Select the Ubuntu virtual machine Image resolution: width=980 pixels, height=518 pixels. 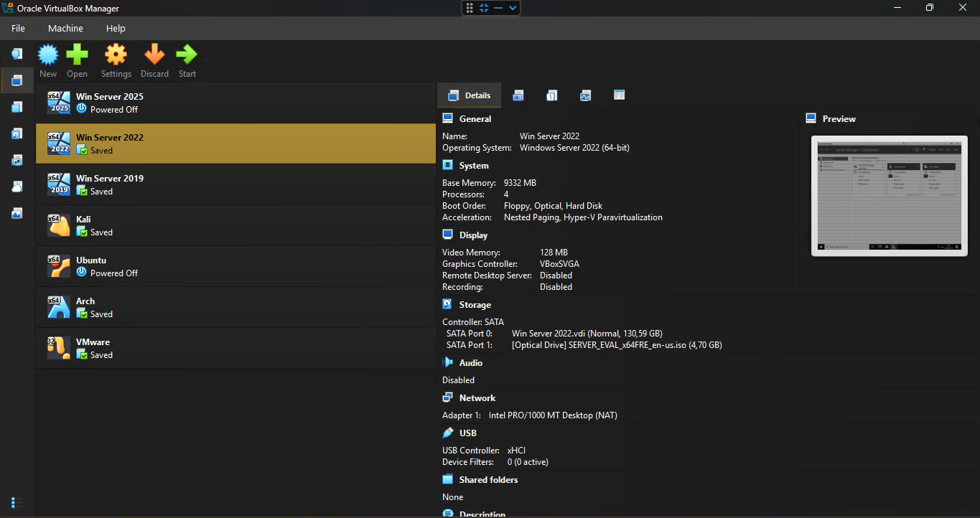[235, 266]
